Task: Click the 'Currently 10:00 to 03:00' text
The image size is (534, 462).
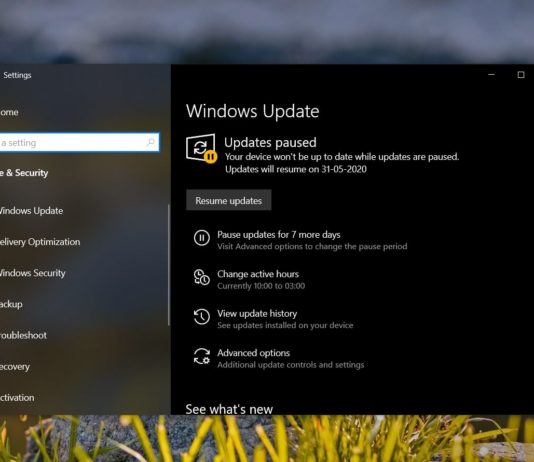Action: tap(261, 286)
